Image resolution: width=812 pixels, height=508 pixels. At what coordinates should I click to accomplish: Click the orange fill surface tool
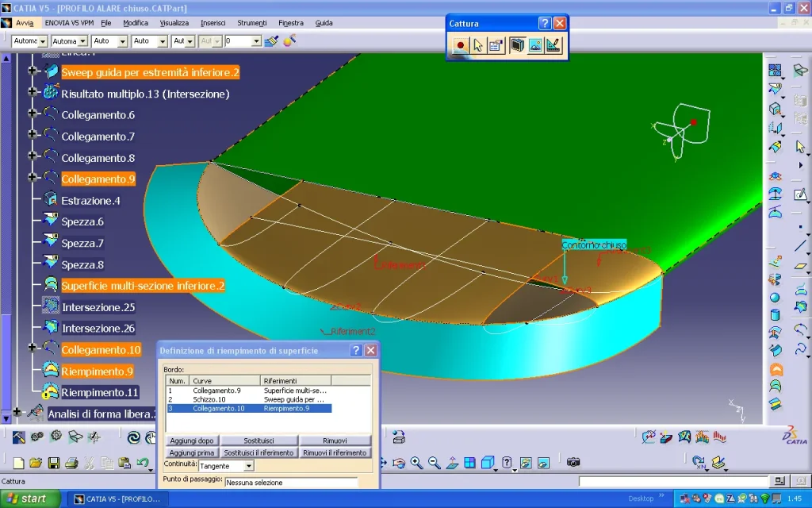[776, 370]
